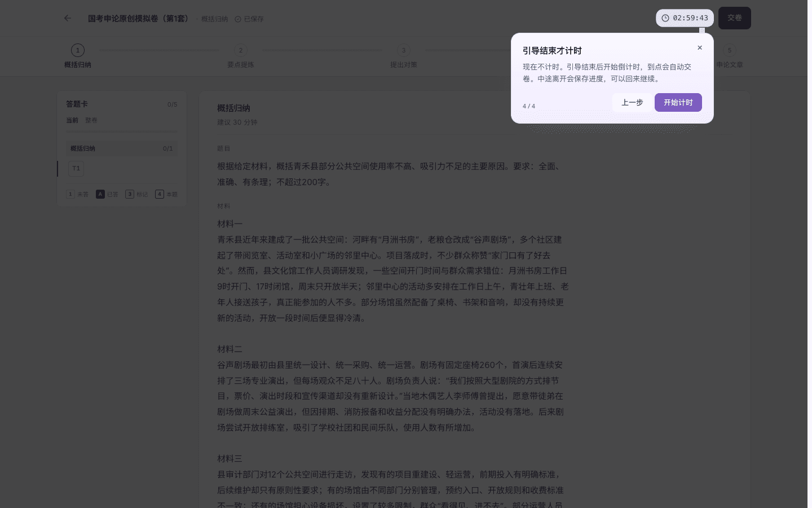Click the 引导结束才计时 popup heading
Screen dimensions: 812x508
click(552, 51)
